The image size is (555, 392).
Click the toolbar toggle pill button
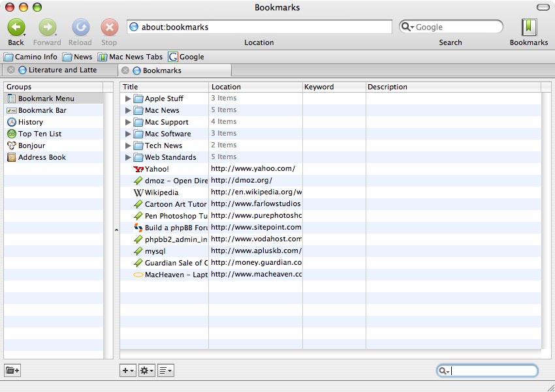click(x=543, y=7)
